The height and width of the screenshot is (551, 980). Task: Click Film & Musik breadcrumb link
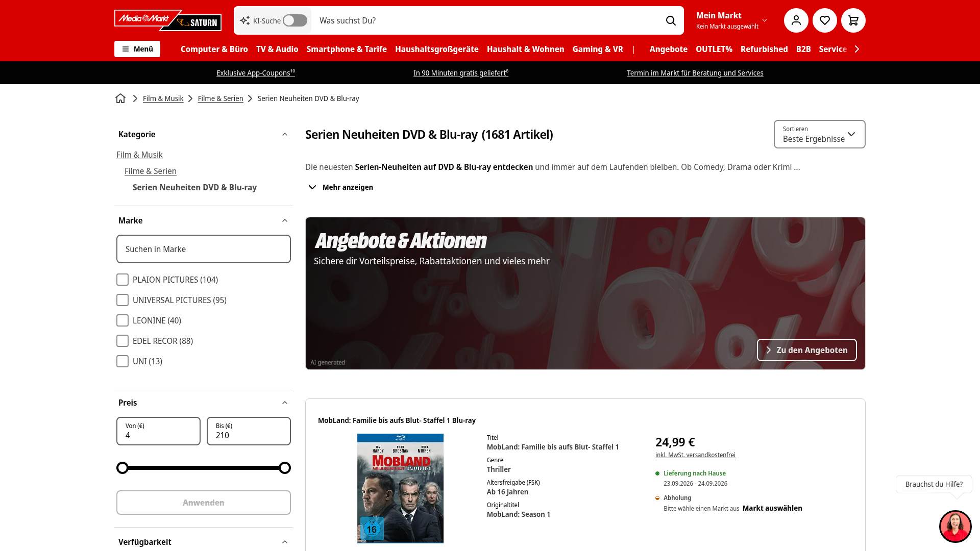[163, 98]
